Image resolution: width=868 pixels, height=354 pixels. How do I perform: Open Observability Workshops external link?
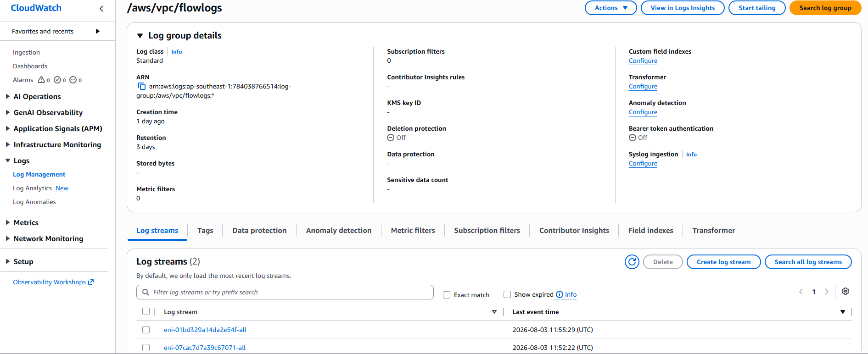(x=53, y=282)
